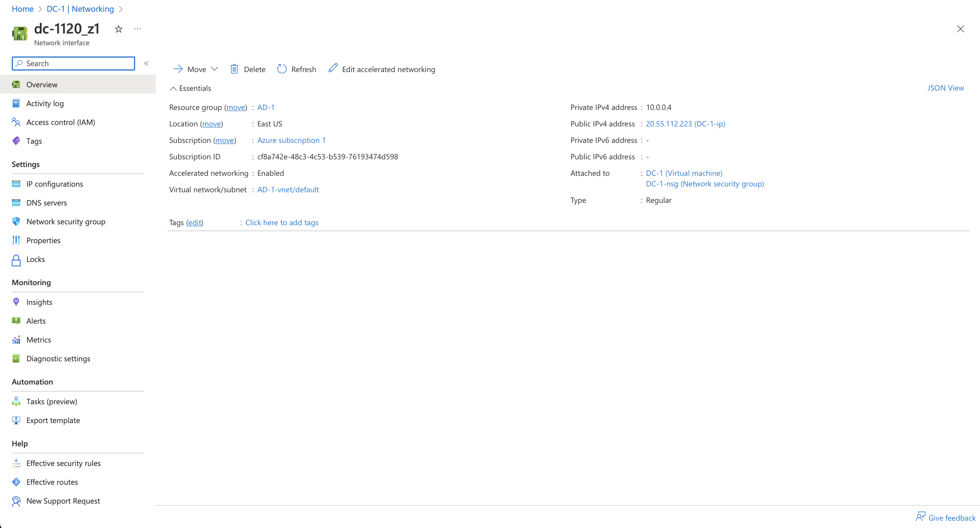The width and height of the screenshot is (980, 528).
Task: Open Home breadcrumb link
Action: tap(22, 9)
